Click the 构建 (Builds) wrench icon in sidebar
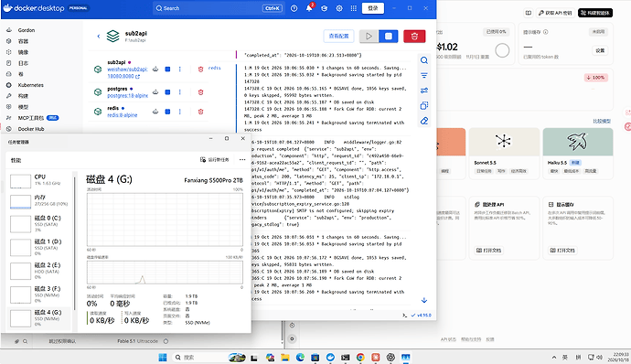The width and height of the screenshot is (631, 364). (9, 96)
